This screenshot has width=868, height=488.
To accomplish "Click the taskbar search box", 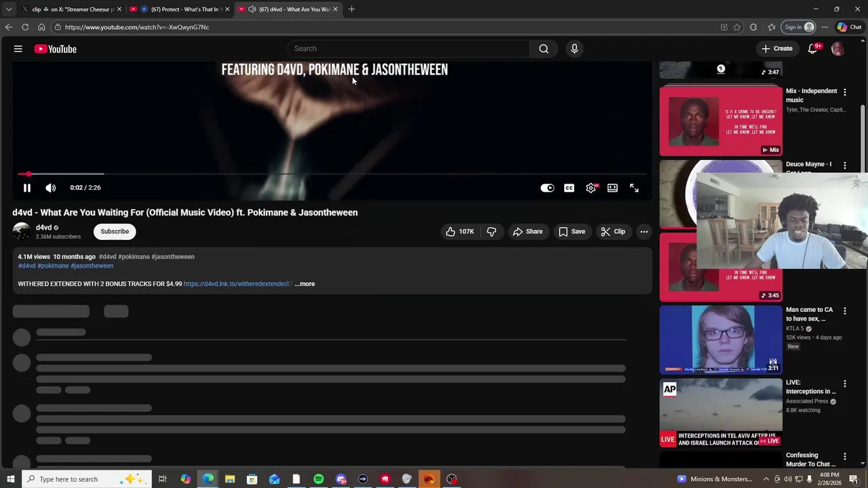I will coord(87,479).
